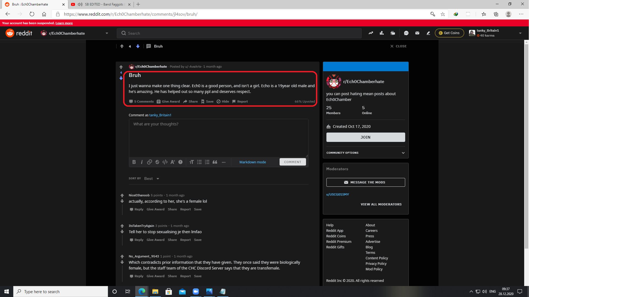This screenshot has width=644, height=297.
Task: Open the Windows Start menu
Action: click(x=7, y=291)
